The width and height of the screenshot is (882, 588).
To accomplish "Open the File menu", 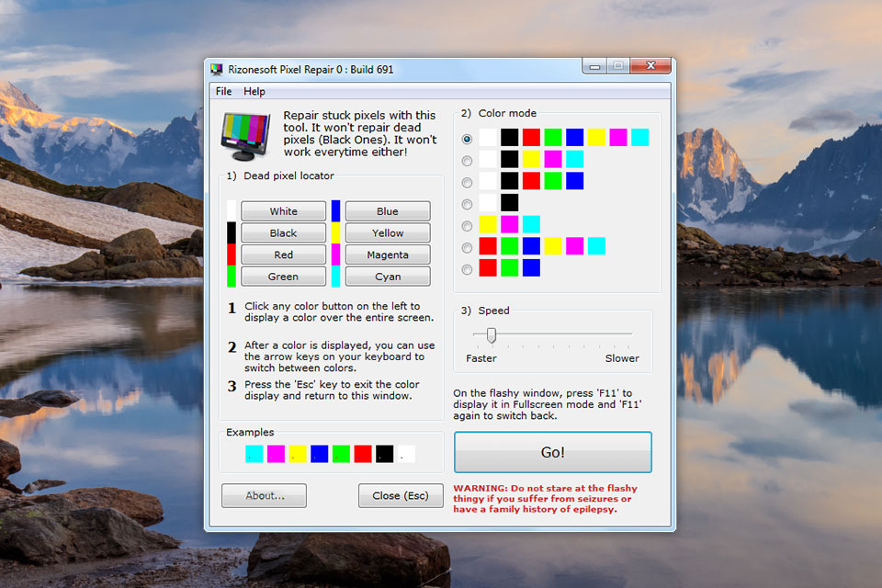I will 223,91.
